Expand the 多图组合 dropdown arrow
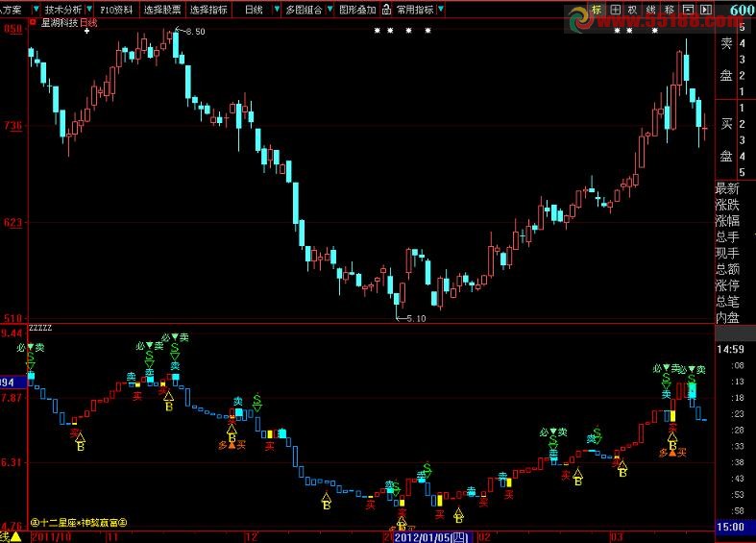Viewport: 756px width, 543px height. click(329, 10)
